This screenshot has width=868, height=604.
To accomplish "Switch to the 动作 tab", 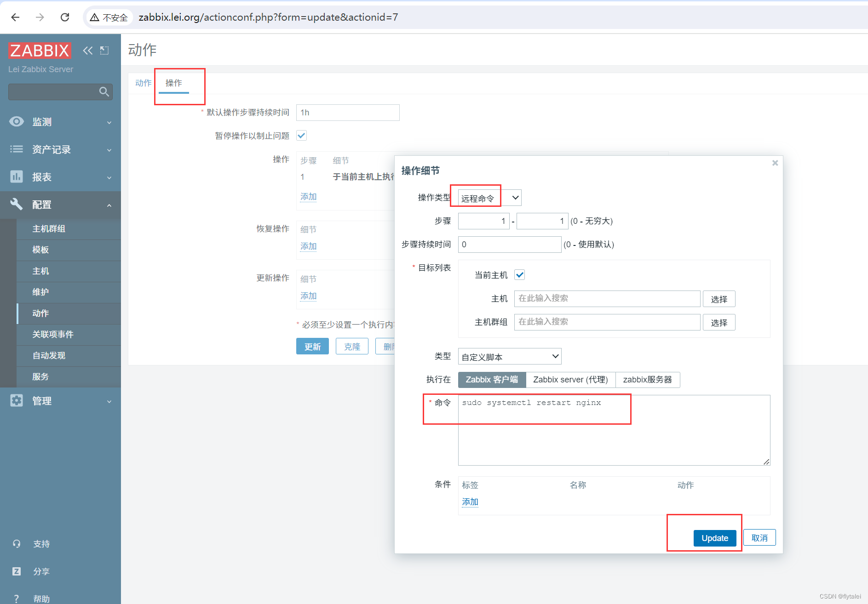I will point(143,83).
